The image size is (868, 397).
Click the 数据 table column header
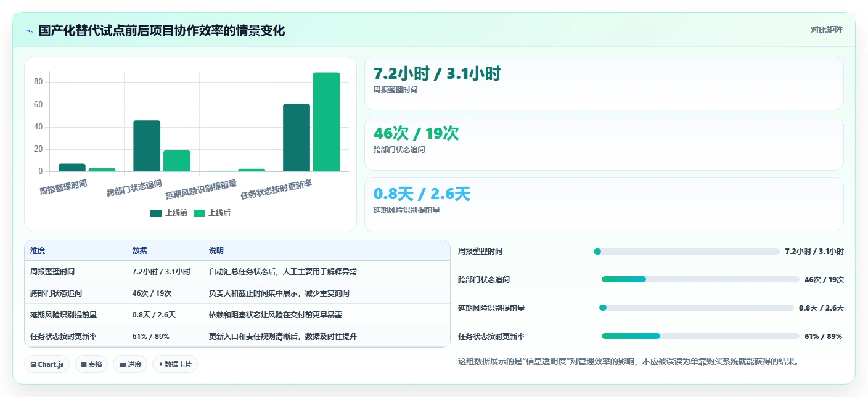point(139,251)
